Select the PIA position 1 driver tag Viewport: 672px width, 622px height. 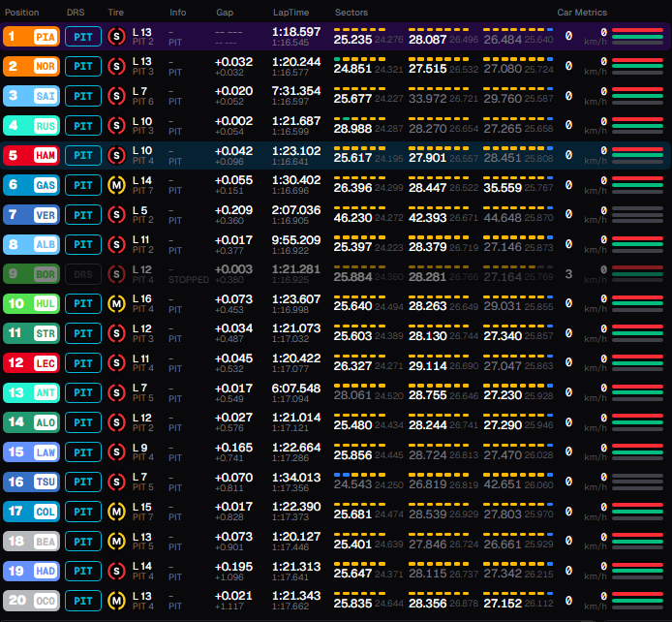pos(31,37)
